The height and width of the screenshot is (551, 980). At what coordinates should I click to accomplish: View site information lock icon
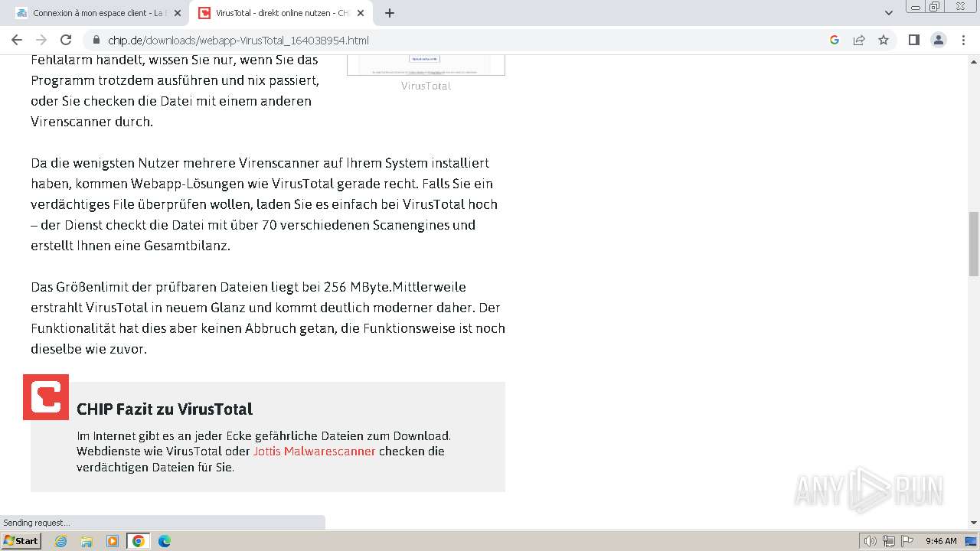pos(96,40)
